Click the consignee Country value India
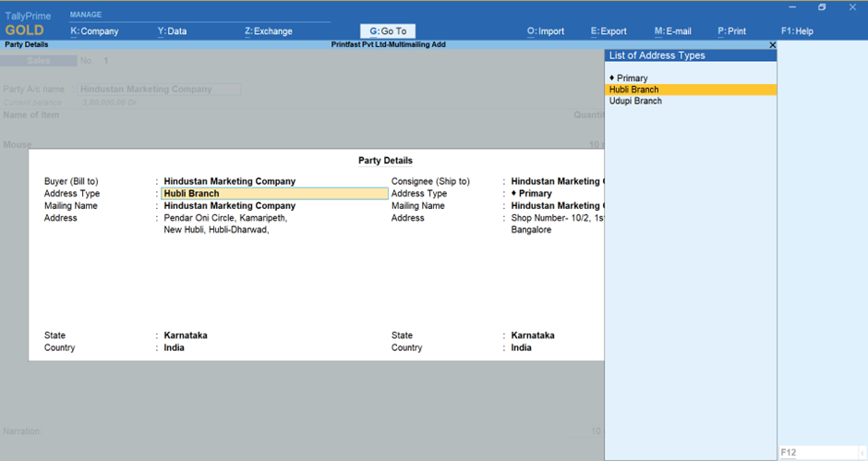This screenshot has width=868, height=461. pos(521,347)
